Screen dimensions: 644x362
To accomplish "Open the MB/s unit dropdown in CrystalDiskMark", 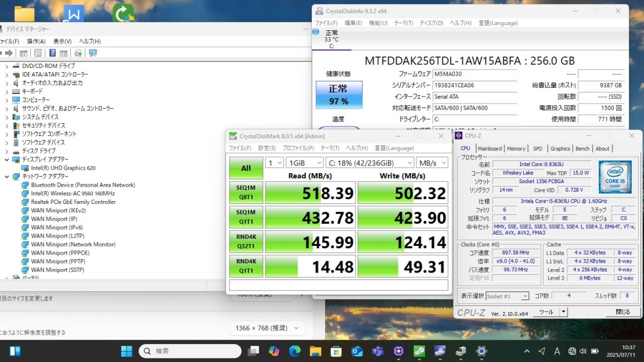I will [x=431, y=163].
